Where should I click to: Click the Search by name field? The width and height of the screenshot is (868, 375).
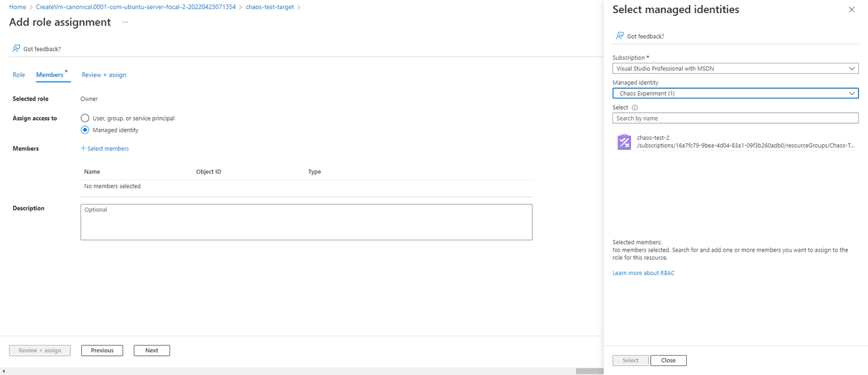tap(735, 119)
